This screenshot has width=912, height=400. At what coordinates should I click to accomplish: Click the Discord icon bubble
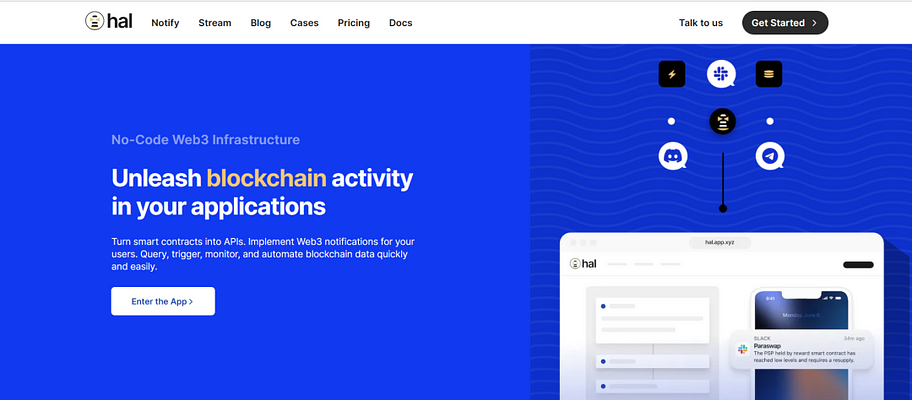[673, 156]
